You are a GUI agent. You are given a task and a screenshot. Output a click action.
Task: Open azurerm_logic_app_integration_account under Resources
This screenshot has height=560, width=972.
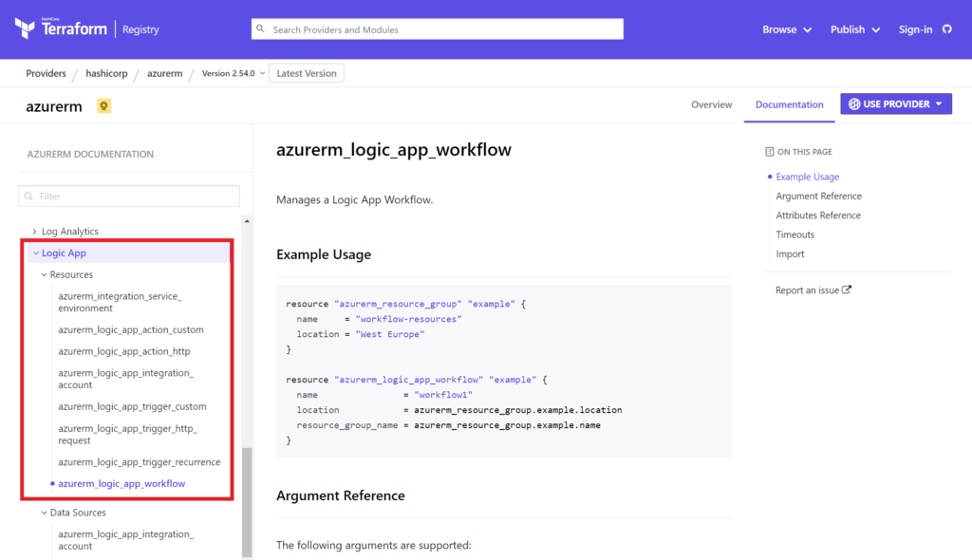coord(126,379)
